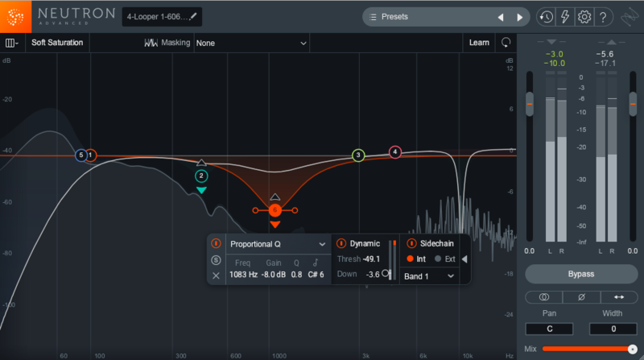Viewport: 644px width, 360px height.
Task: Open the Proportional Q filter type dropdown
Action: coord(278,244)
